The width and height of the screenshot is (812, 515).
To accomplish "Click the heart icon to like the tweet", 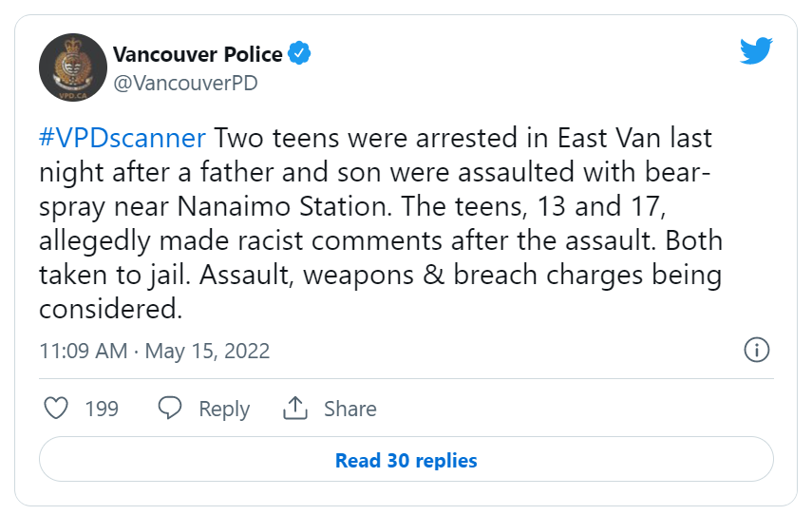I will [x=56, y=408].
